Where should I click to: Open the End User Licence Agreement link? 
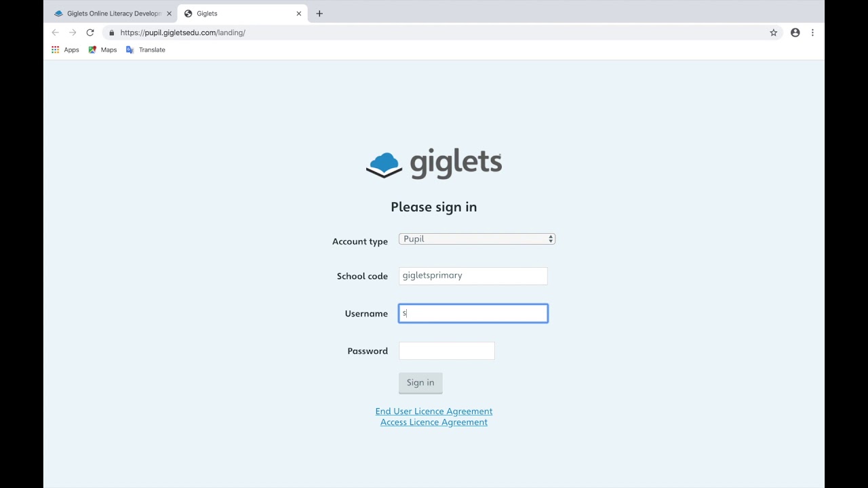(434, 411)
